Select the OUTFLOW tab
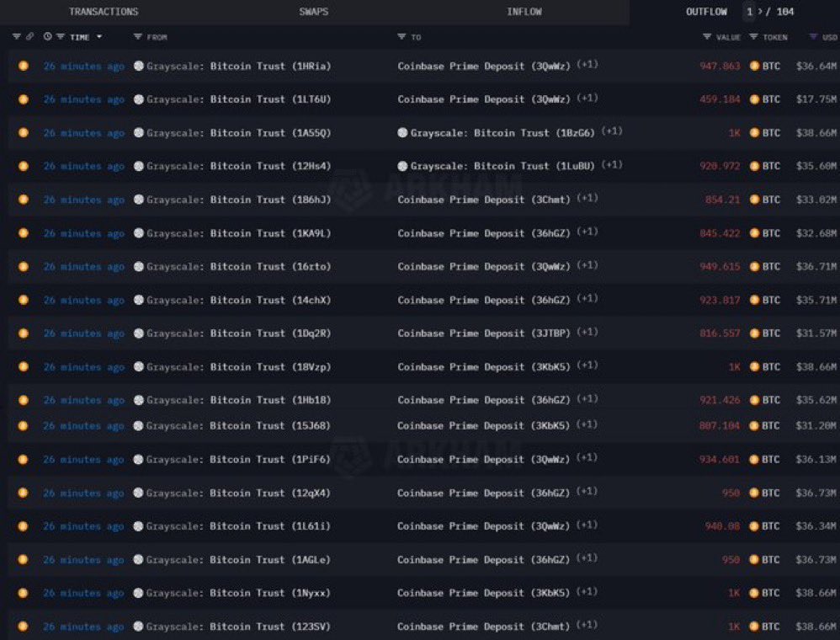The width and height of the screenshot is (840, 640). pyautogui.click(x=706, y=11)
